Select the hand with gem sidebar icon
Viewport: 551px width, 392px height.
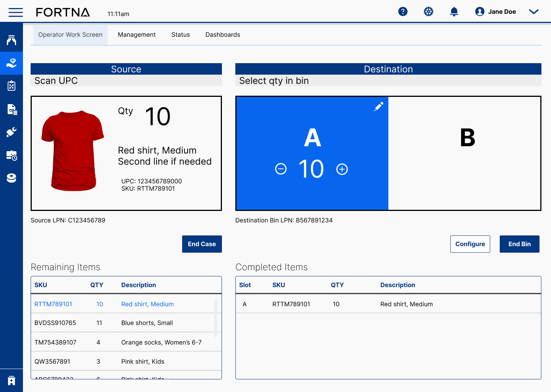(x=11, y=63)
